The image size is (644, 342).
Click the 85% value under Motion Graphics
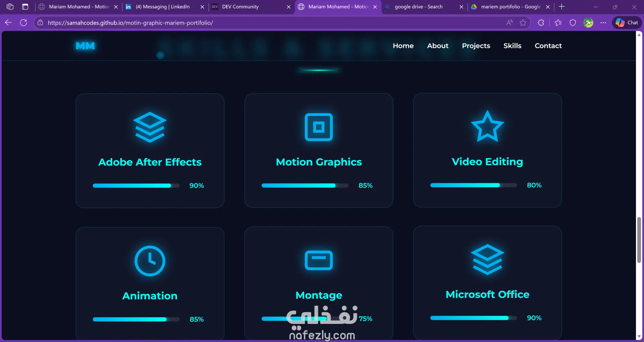(366, 186)
